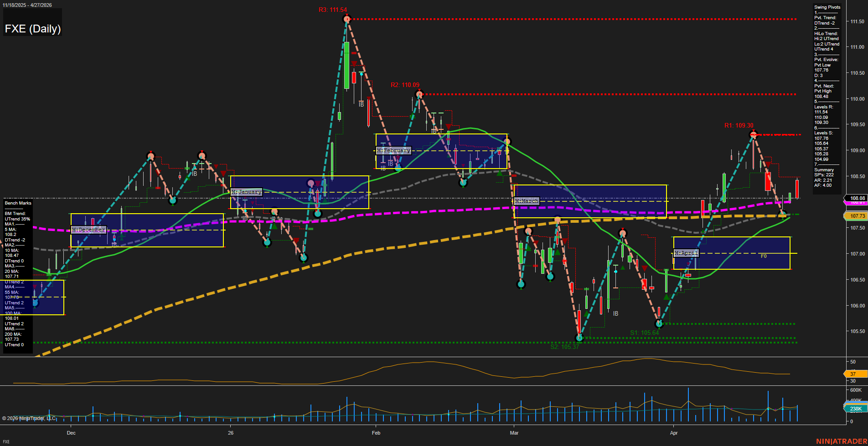Select the M:March monthly range label
Screen dimensions: 868x446
pyautogui.click(x=527, y=201)
